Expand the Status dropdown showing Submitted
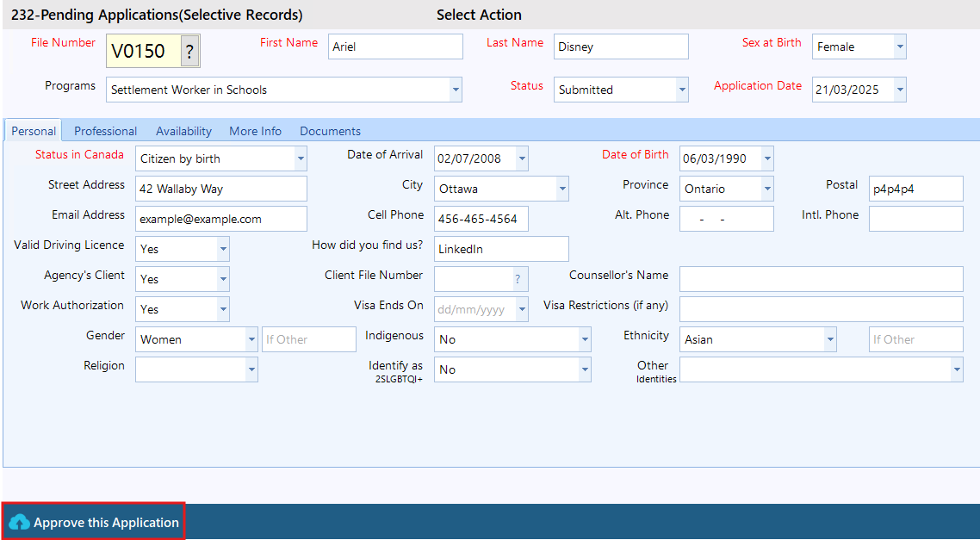The image size is (980, 540). (682, 90)
